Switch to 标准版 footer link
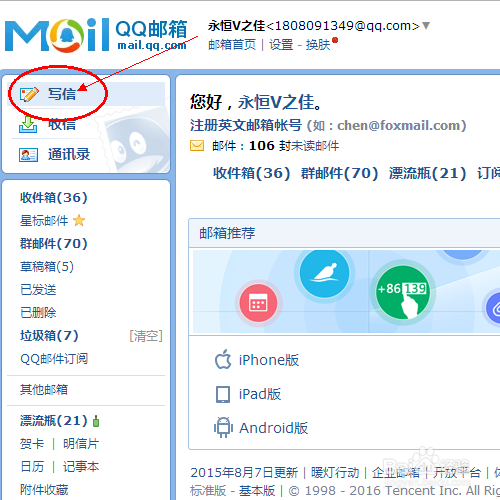 [x=208, y=491]
